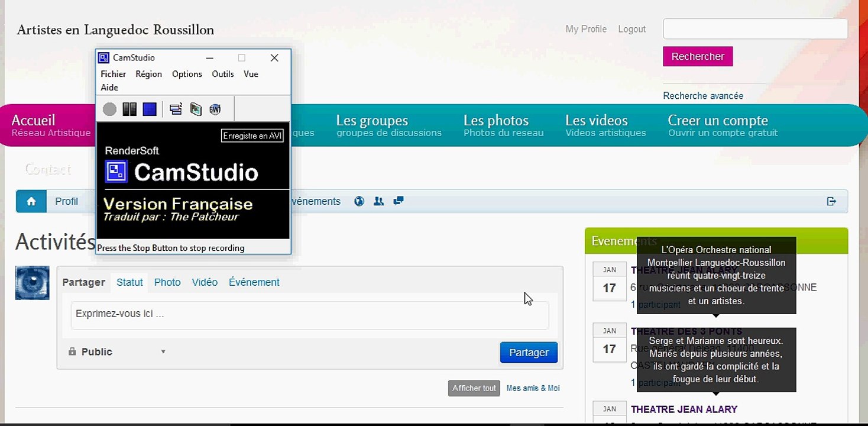The height and width of the screenshot is (426, 868).
Task: Click the video annotations icon in CamStudio
Action: coord(196,109)
